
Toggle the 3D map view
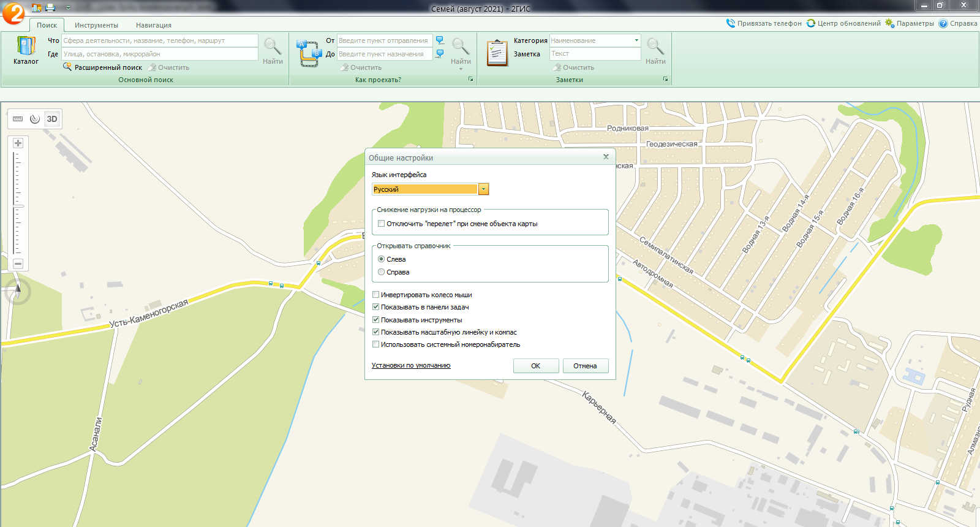[x=52, y=119]
